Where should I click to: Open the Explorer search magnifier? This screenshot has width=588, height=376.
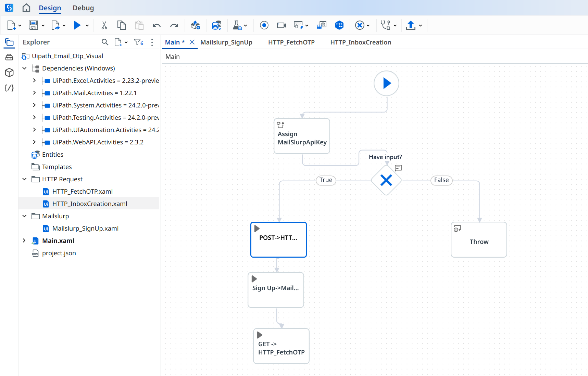(105, 42)
